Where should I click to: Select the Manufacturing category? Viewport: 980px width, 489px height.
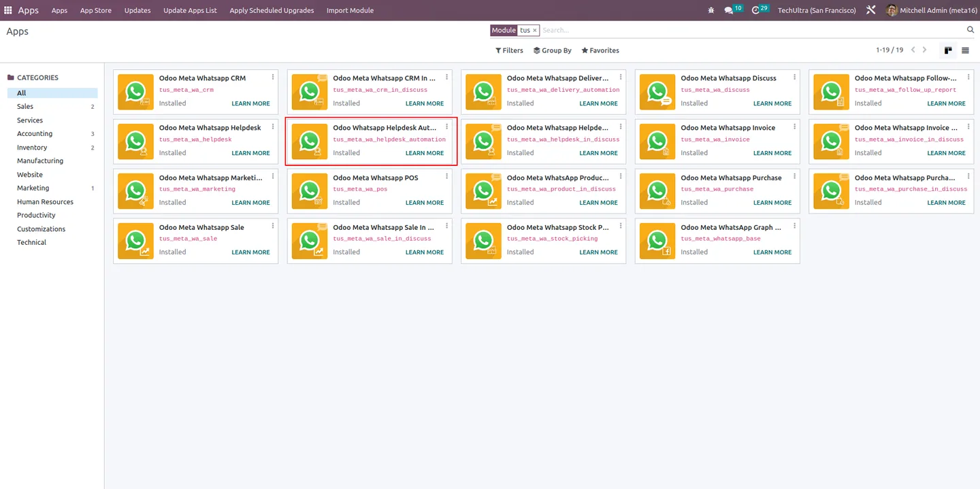tap(52, 161)
